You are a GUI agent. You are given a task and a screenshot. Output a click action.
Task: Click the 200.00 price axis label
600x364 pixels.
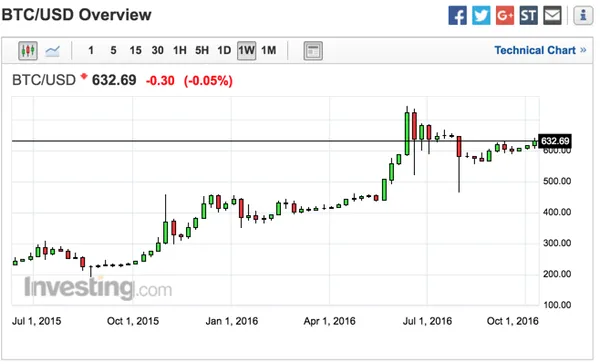(x=557, y=274)
